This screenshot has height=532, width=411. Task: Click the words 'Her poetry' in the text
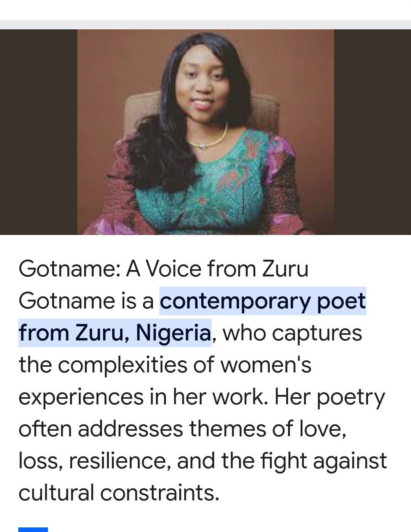coord(330,397)
